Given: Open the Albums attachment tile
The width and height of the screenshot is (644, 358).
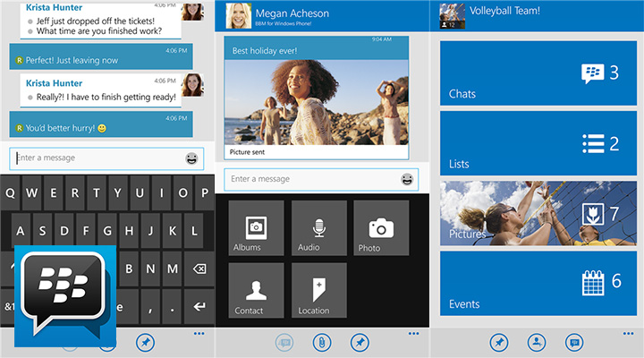Looking at the screenshot, I should pos(256,227).
